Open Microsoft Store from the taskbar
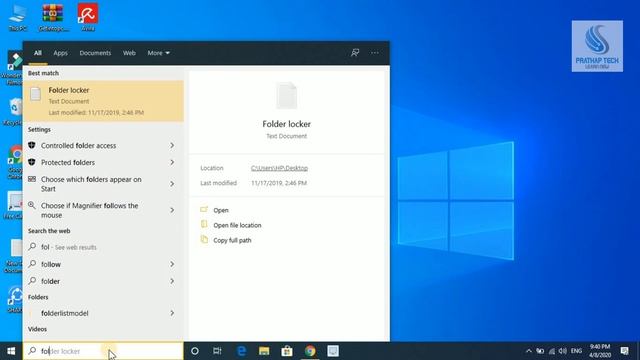The width and height of the screenshot is (640, 360). coord(287,351)
